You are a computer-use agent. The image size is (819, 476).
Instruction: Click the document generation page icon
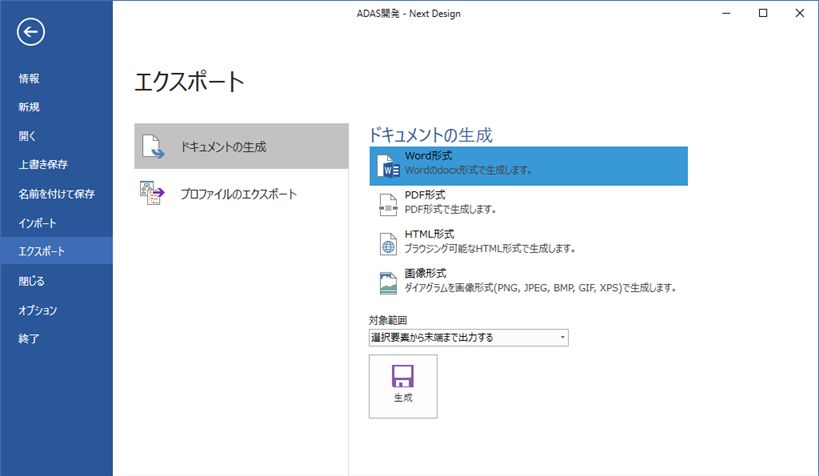153,147
